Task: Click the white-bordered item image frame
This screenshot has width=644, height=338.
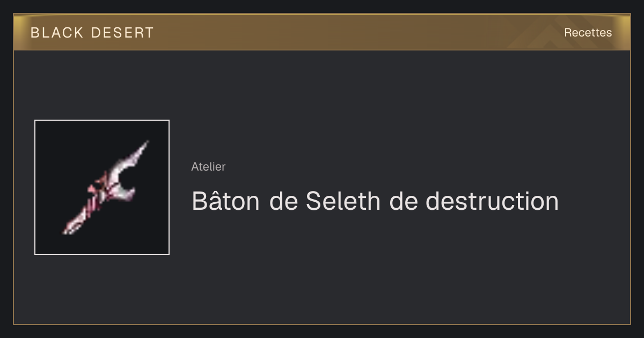Action: coord(102,187)
